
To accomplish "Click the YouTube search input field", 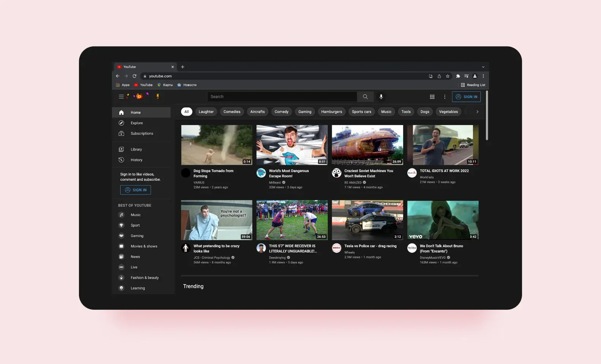I will (282, 97).
